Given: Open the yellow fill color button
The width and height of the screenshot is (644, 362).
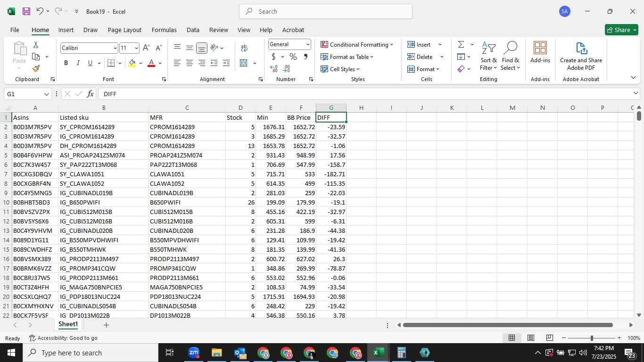Looking at the screenshot, I should tap(132, 63).
